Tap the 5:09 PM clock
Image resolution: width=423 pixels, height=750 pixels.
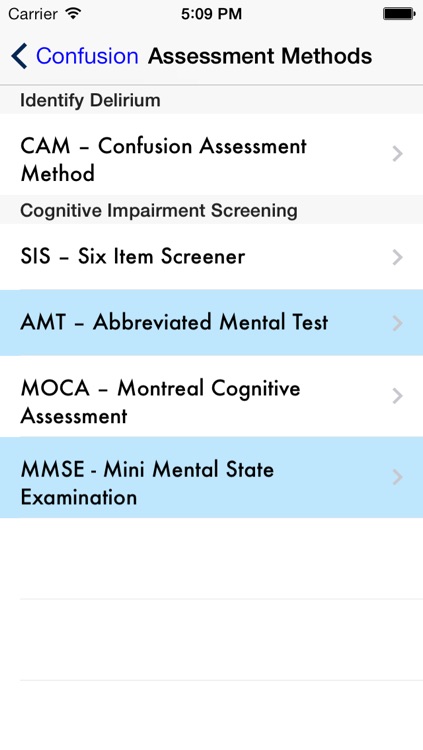tap(212, 14)
